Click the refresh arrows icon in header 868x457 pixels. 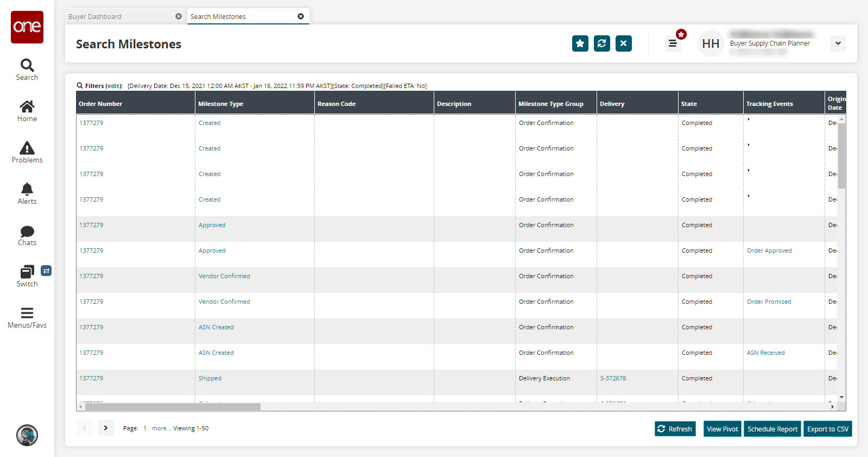coord(601,43)
